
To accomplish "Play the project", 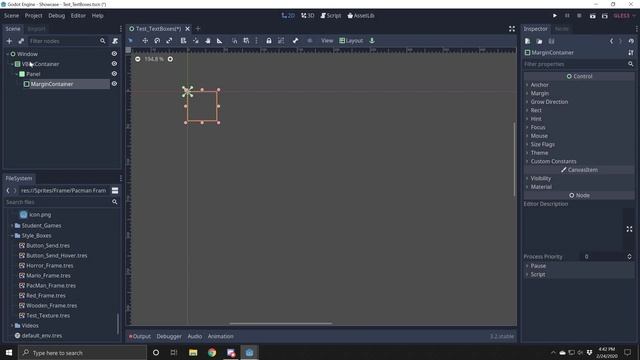I will coord(555,16).
